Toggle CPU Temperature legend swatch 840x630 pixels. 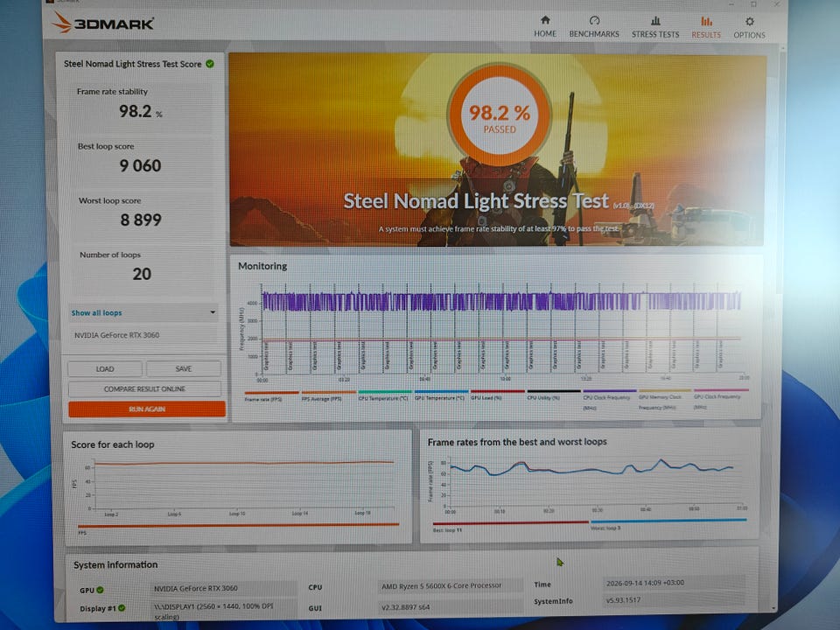[385, 392]
